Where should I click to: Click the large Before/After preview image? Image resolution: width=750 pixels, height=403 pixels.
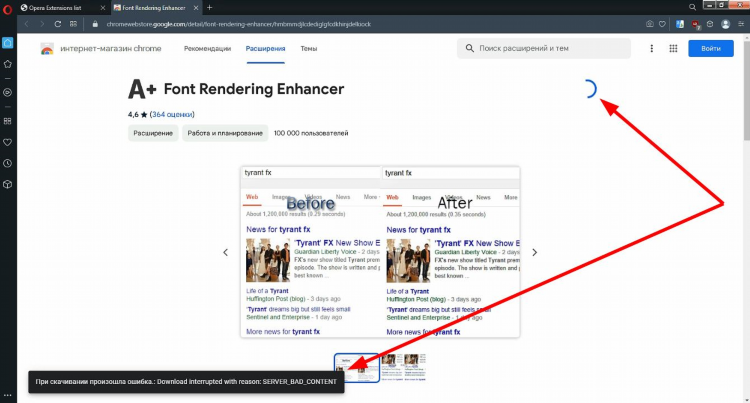(x=380, y=252)
